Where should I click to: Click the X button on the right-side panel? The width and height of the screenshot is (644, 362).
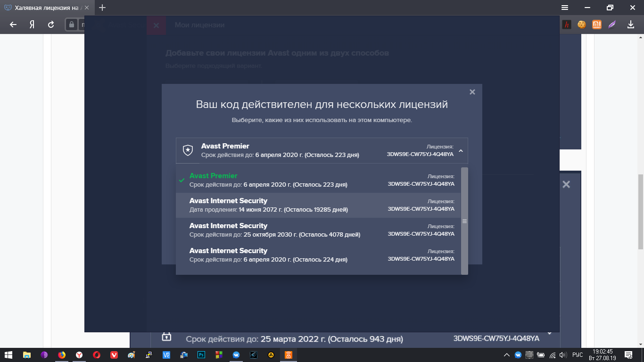[x=566, y=184]
